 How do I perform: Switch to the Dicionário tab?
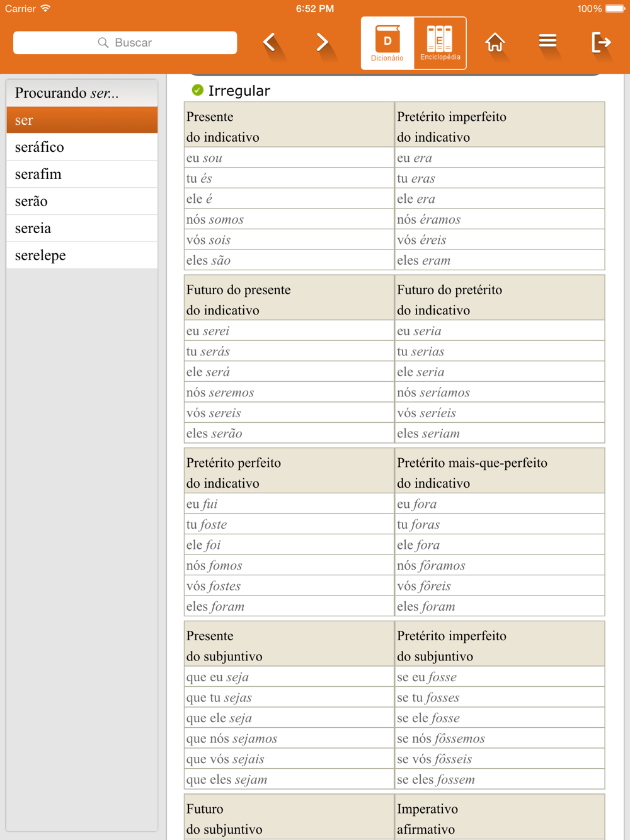pyautogui.click(x=387, y=43)
